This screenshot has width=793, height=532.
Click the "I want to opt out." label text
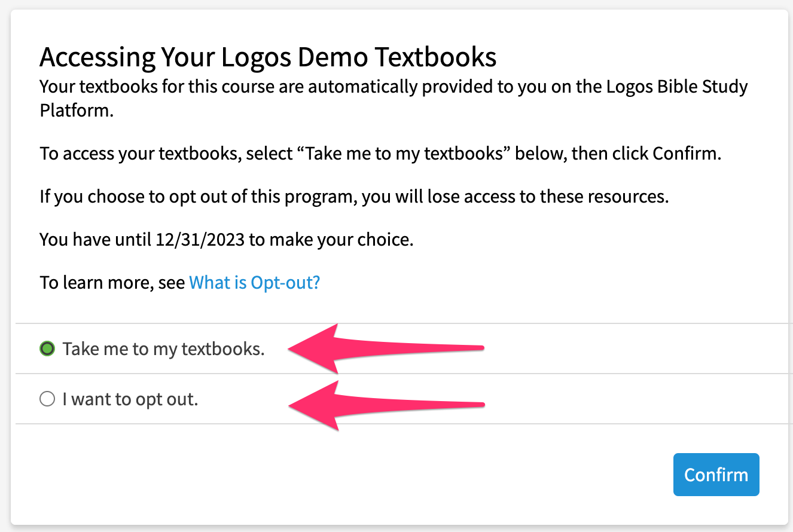click(x=129, y=399)
